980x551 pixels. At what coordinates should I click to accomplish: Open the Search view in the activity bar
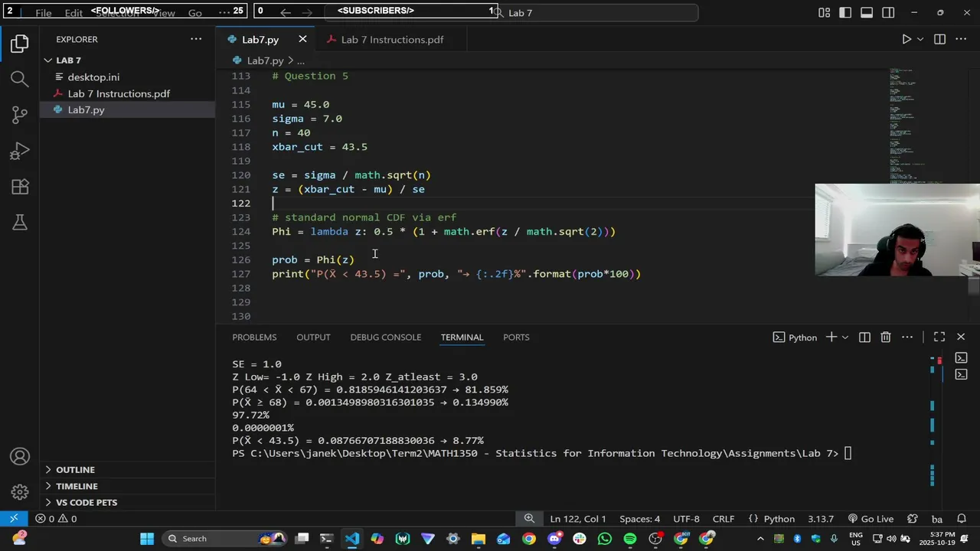20,79
